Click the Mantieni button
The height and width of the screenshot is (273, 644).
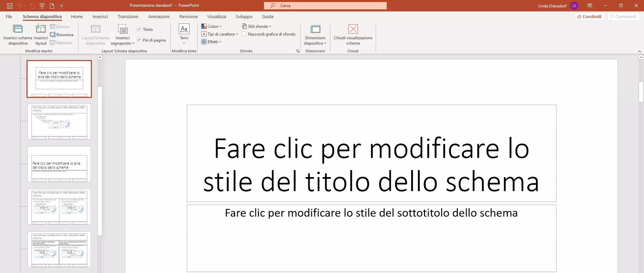[61, 43]
